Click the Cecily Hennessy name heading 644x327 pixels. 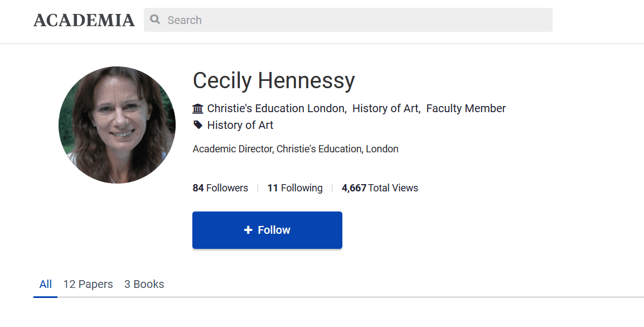(x=274, y=81)
